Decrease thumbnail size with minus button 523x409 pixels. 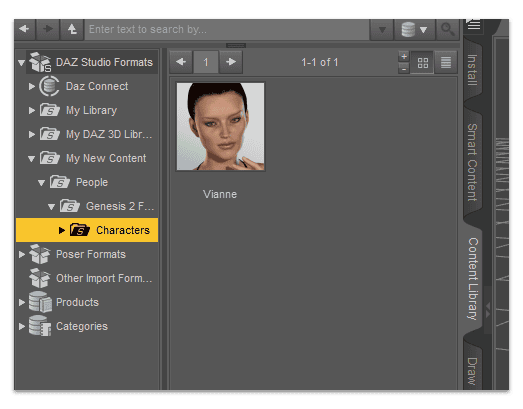[x=404, y=68]
